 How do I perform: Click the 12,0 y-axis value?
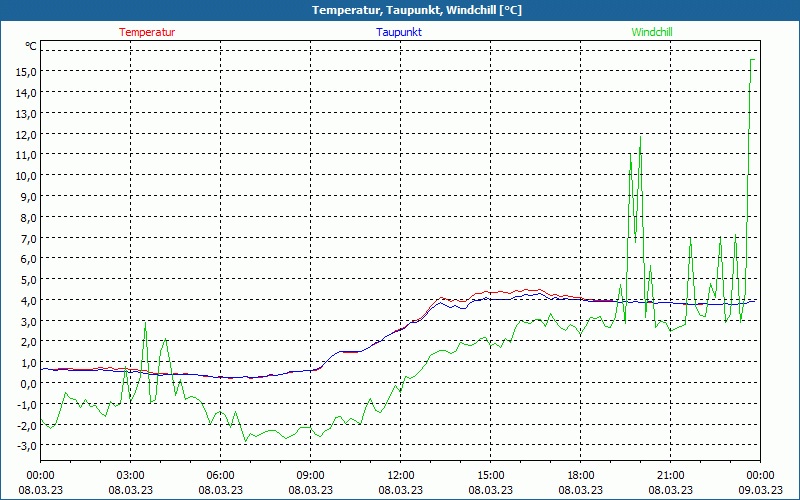click(x=26, y=135)
